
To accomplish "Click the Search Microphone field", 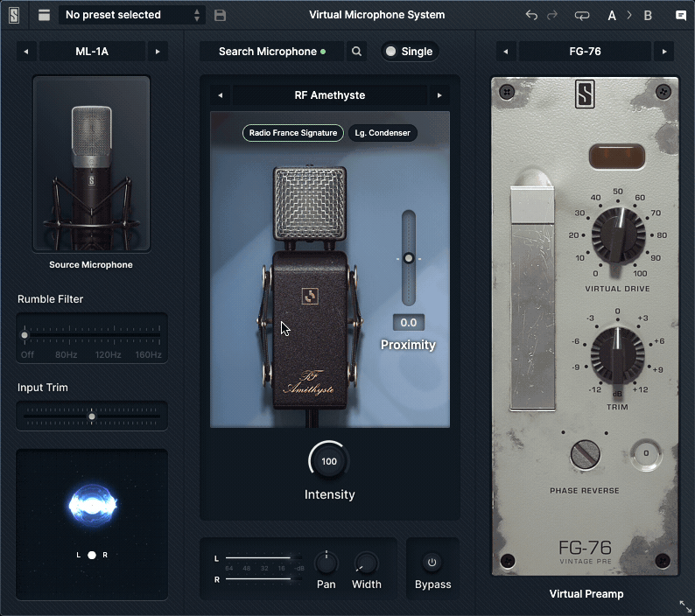I will click(x=271, y=52).
